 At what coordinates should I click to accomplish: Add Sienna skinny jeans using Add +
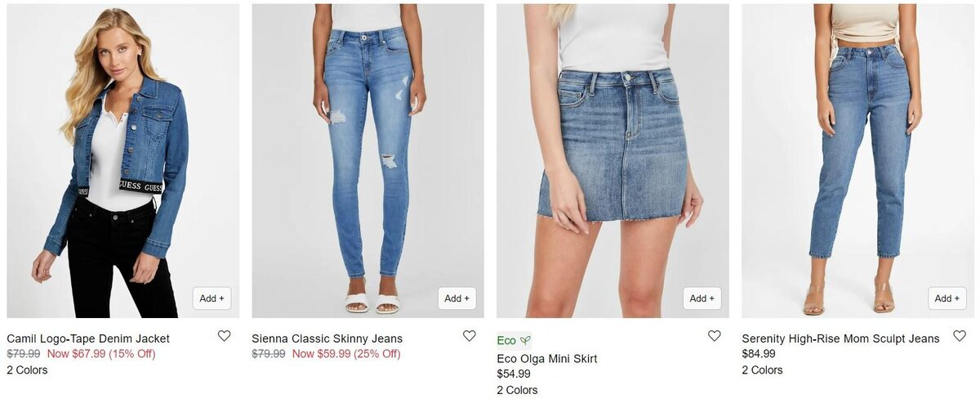457,298
